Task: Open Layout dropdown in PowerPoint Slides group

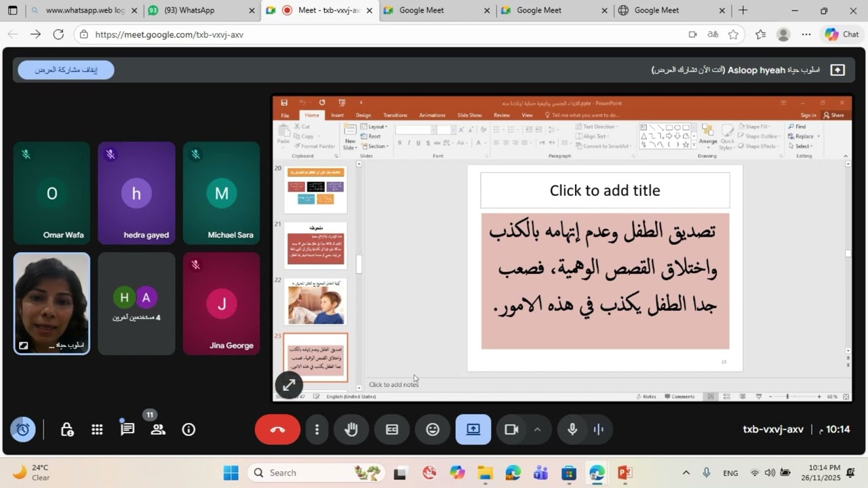Action: [374, 127]
